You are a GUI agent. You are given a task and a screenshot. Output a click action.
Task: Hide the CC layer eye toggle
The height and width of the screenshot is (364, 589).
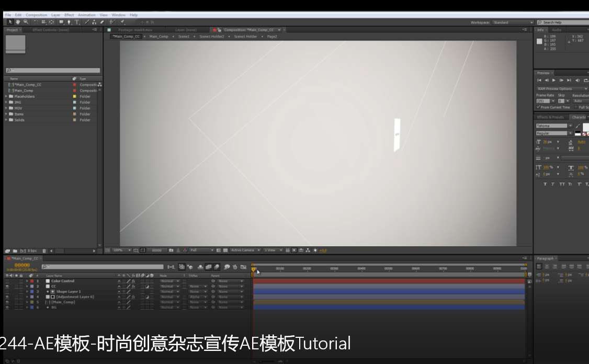coord(7,286)
